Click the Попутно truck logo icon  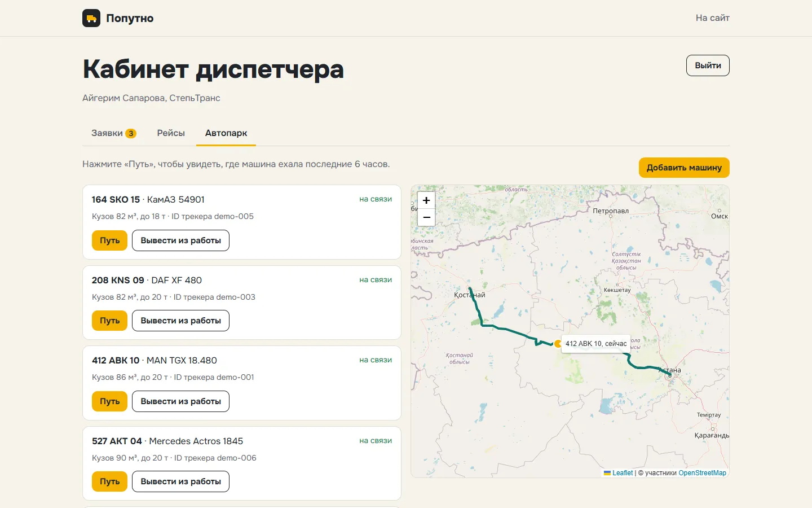click(x=91, y=18)
